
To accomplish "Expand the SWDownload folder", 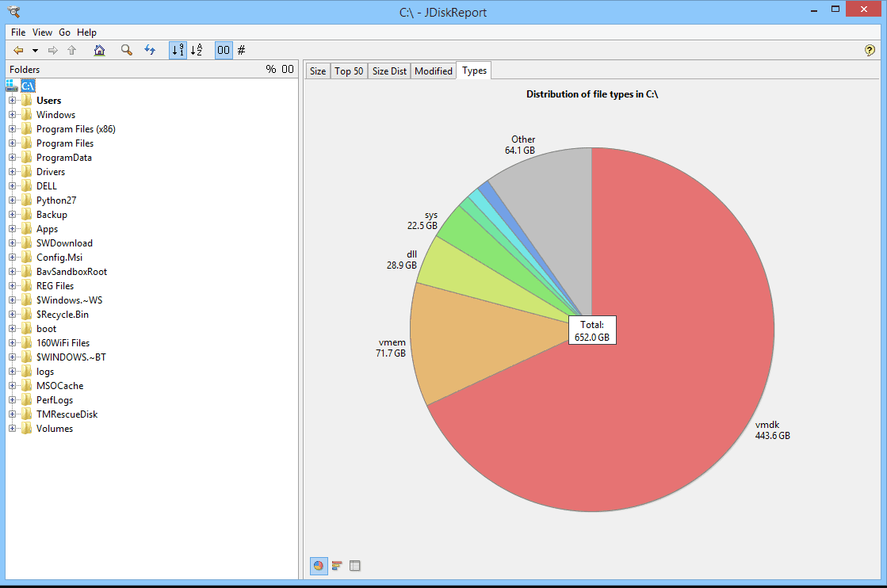I will [12, 243].
